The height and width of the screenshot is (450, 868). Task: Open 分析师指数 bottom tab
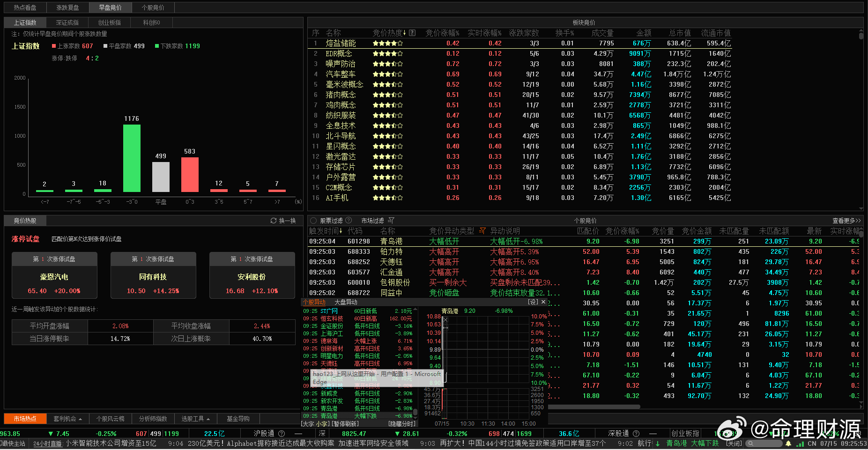coord(153,419)
